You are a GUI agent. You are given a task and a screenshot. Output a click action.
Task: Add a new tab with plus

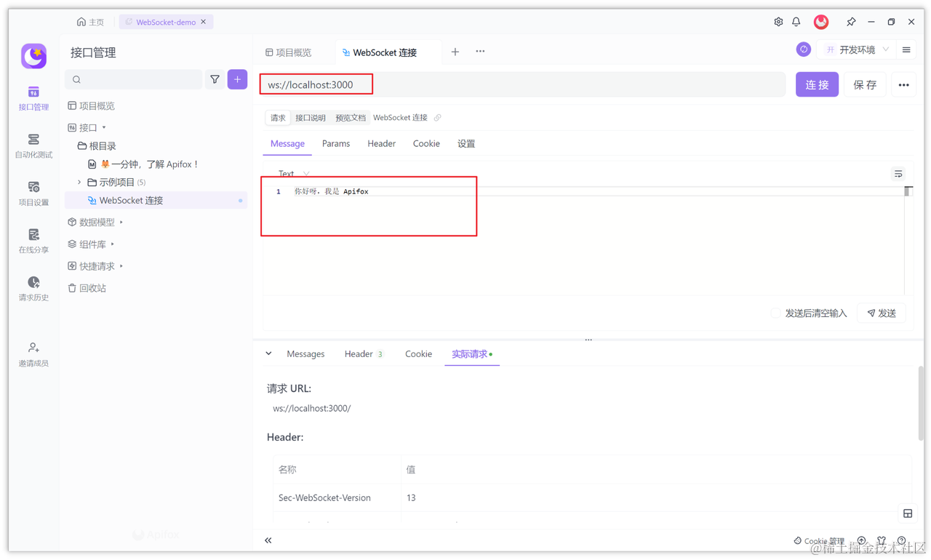click(x=455, y=52)
